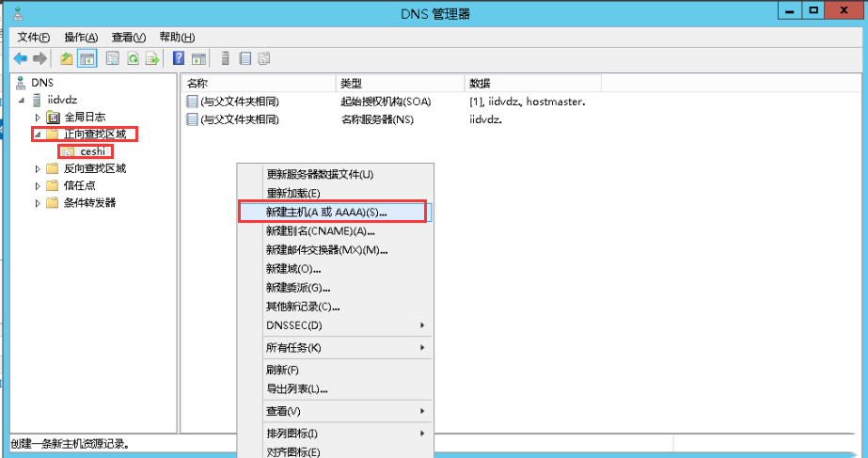Image resolution: width=868 pixels, height=458 pixels.
Task: Click the Export list toolbar icon
Action: [x=152, y=58]
